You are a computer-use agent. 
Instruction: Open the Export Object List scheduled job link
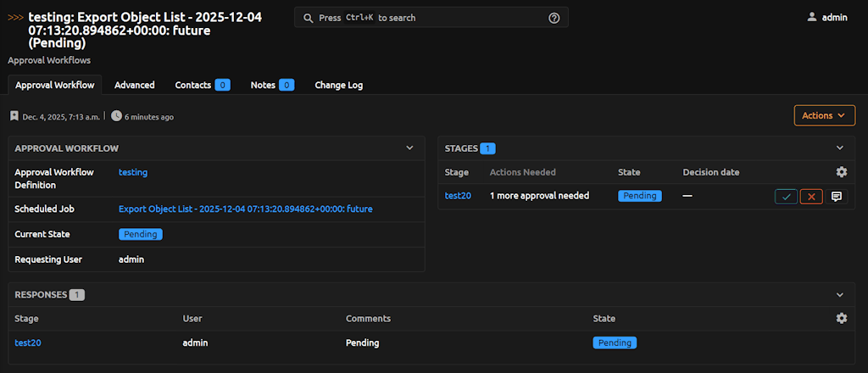click(x=245, y=209)
